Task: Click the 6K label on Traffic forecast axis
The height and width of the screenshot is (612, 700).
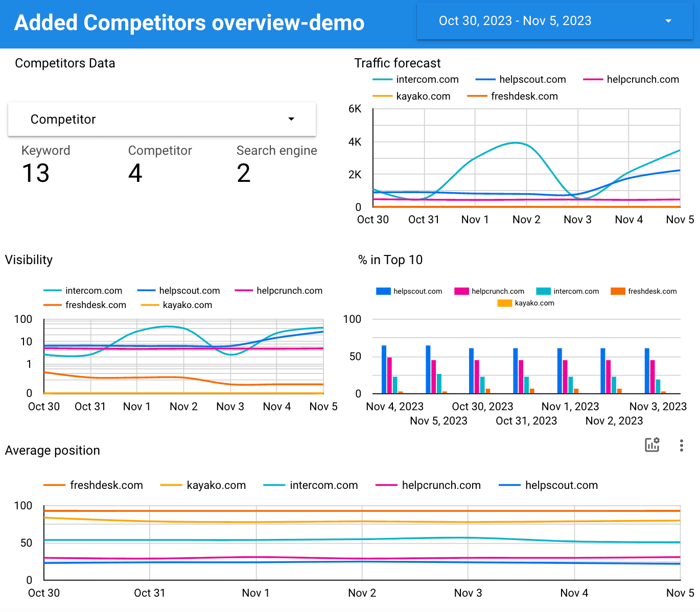Action: click(355, 109)
